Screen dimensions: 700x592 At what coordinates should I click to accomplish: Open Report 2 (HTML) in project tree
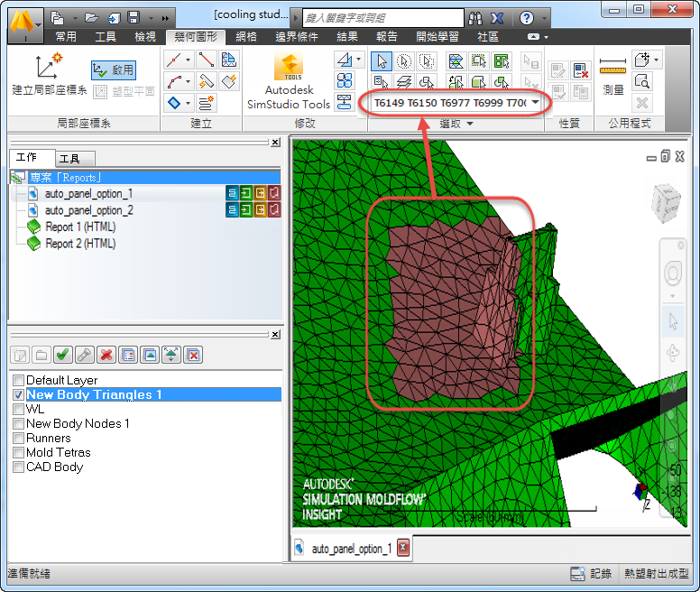(80, 244)
